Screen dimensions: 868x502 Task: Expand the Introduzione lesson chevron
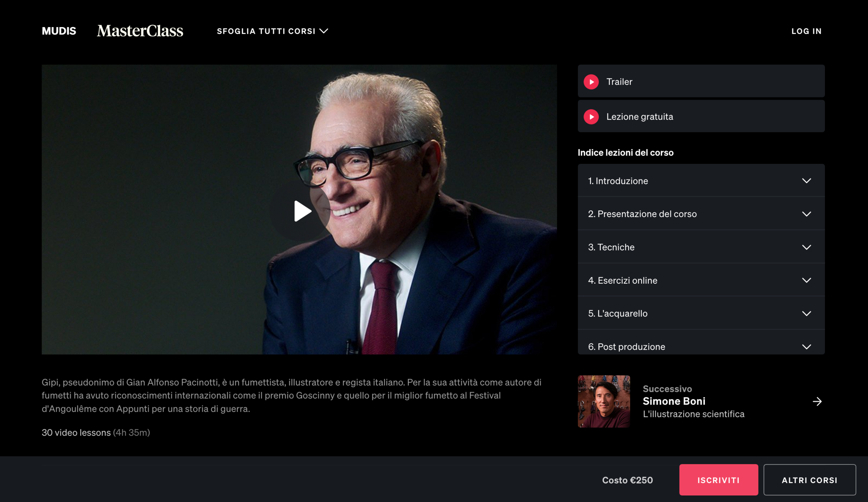[806, 181]
